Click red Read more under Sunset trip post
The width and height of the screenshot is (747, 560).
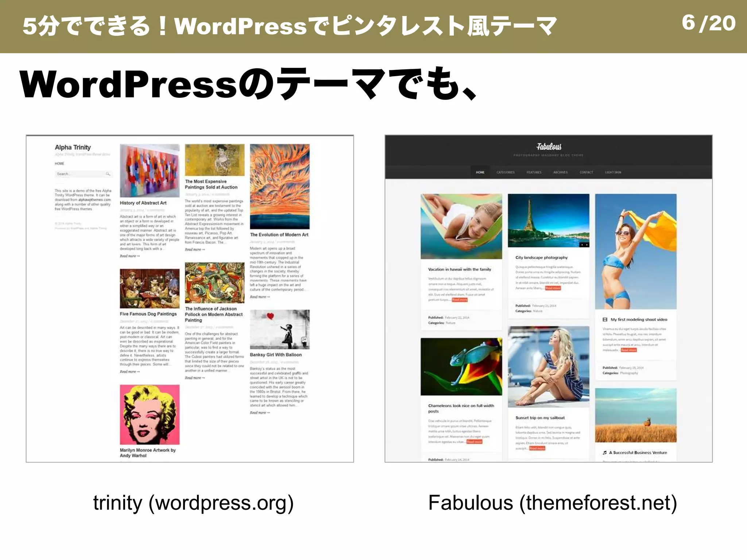[x=537, y=448]
